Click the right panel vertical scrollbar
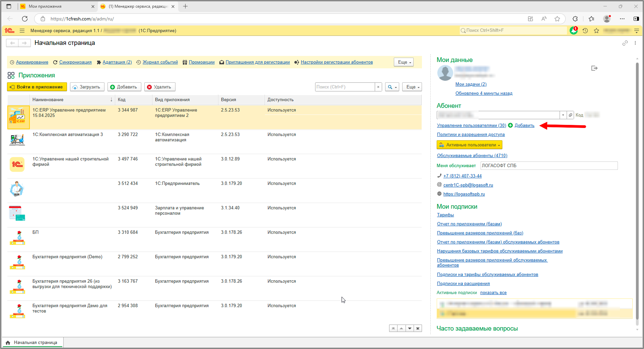The image size is (644, 349). (637, 191)
